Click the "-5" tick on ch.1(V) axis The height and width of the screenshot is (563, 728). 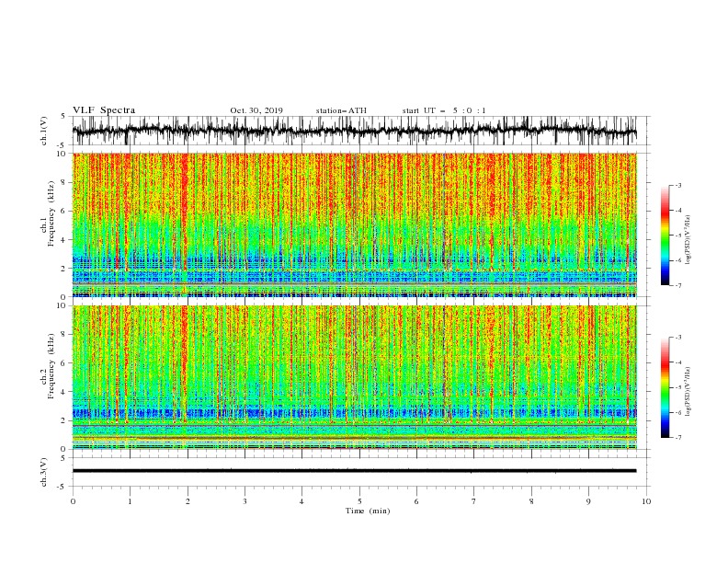62,145
